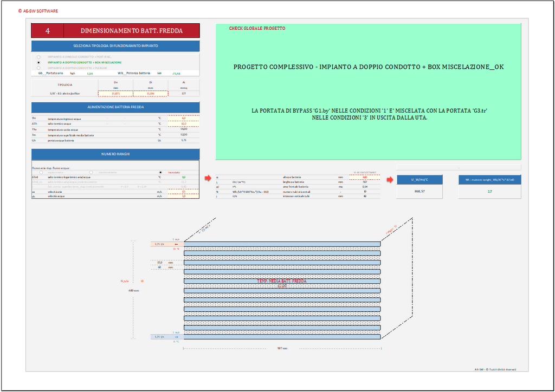555x392 pixels.
Task: Click the 'DIMENSIONAMENTO BATT. FREDDA' red title banner
Action: tap(131, 31)
